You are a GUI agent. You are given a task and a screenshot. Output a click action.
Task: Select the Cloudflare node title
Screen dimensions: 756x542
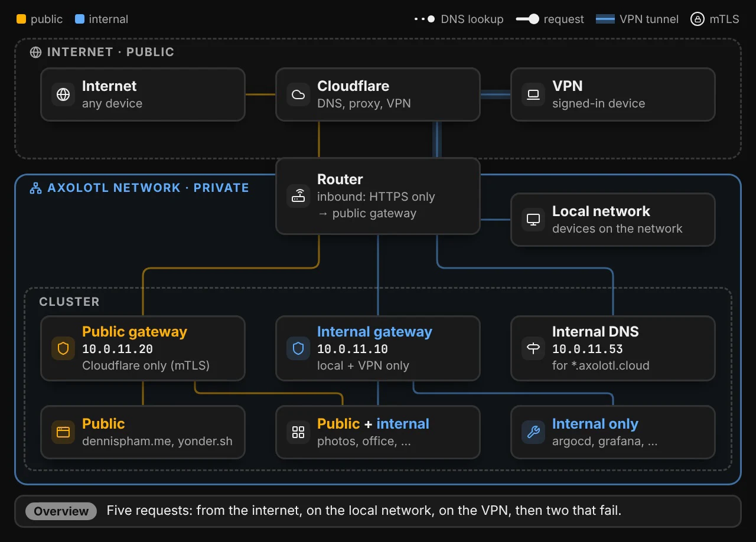(353, 86)
